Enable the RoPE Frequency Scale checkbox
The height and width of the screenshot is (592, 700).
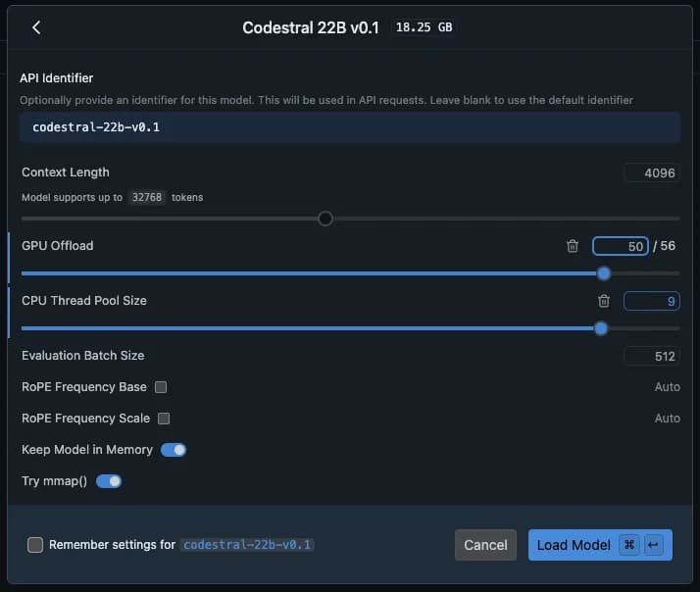point(164,419)
